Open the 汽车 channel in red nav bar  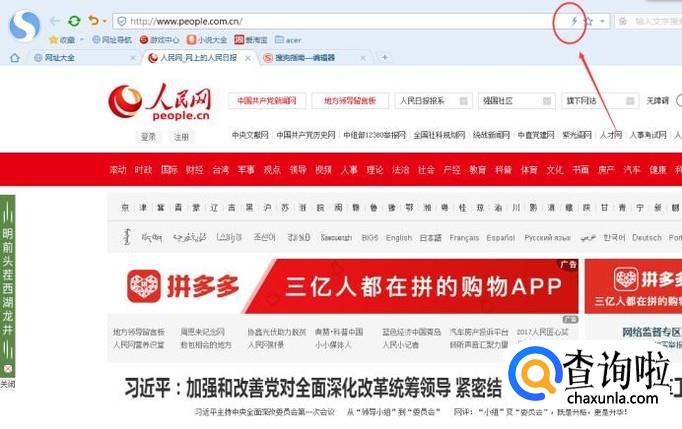632,170
